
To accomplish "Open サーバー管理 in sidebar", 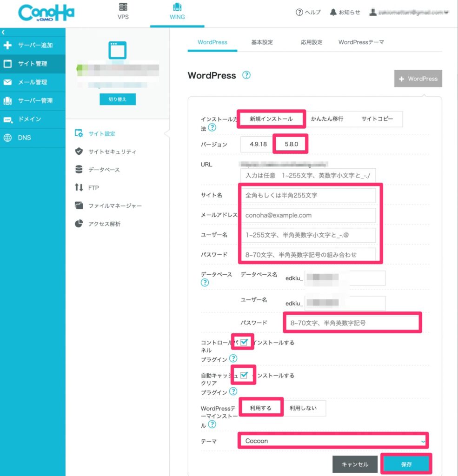I will [33, 101].
